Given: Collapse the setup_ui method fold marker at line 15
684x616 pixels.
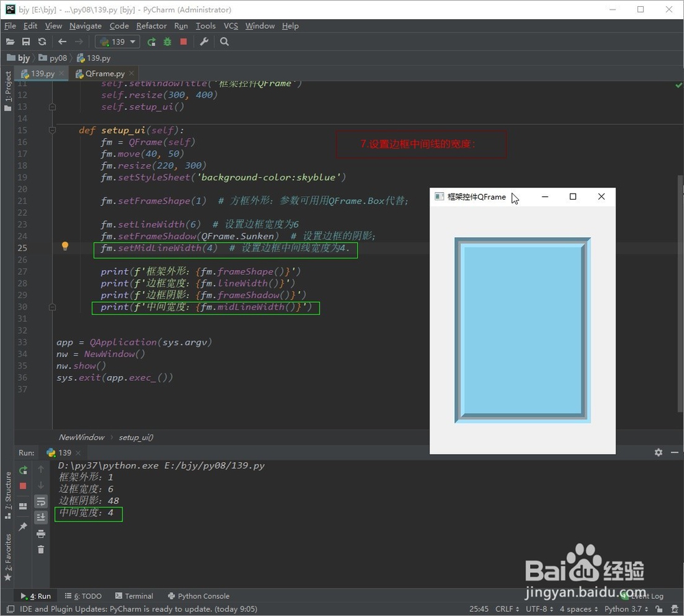Looking at the screenshot, I should [53, 130].
